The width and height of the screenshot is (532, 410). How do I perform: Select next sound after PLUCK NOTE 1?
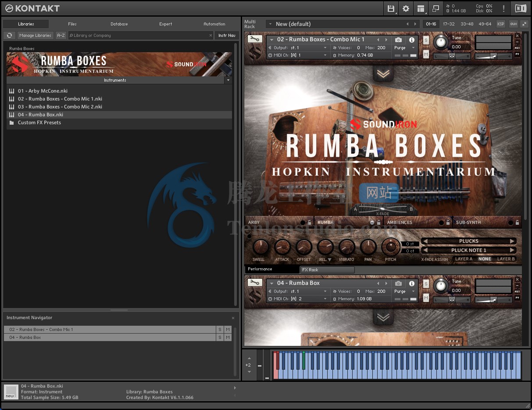click(512, 250)
